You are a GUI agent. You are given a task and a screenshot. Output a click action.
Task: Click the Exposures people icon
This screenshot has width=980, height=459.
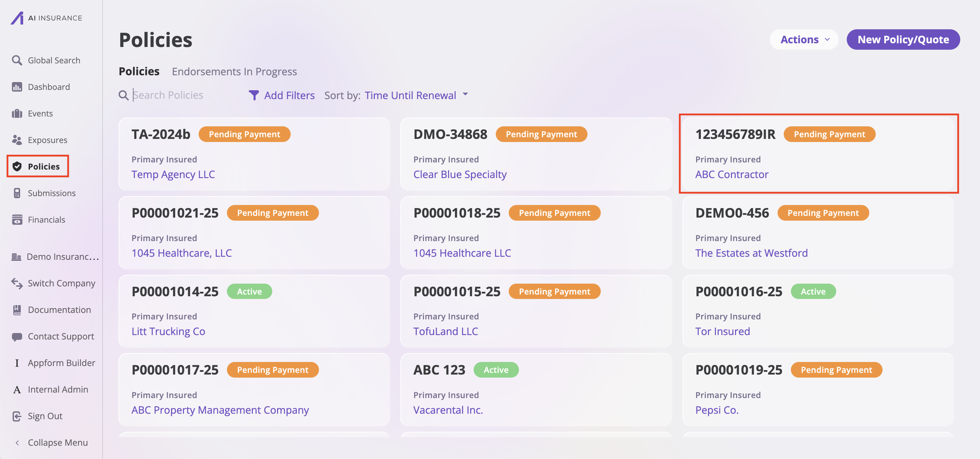17,140
